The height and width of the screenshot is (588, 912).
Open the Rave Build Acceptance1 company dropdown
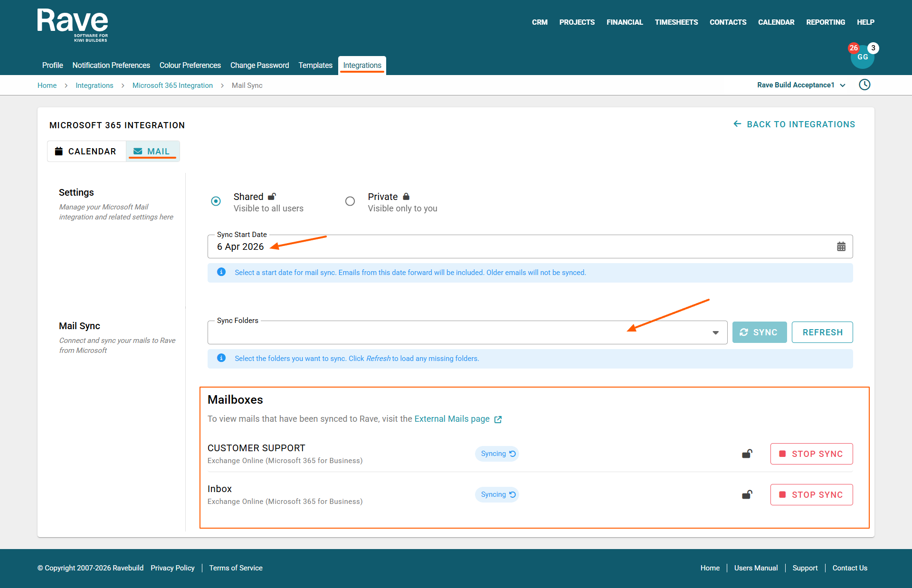tap(801, 85)
